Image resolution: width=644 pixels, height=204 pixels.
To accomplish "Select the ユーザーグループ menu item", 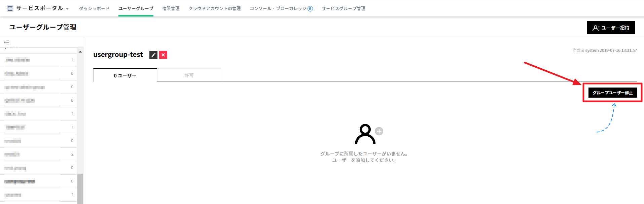I will coord(136,8).
